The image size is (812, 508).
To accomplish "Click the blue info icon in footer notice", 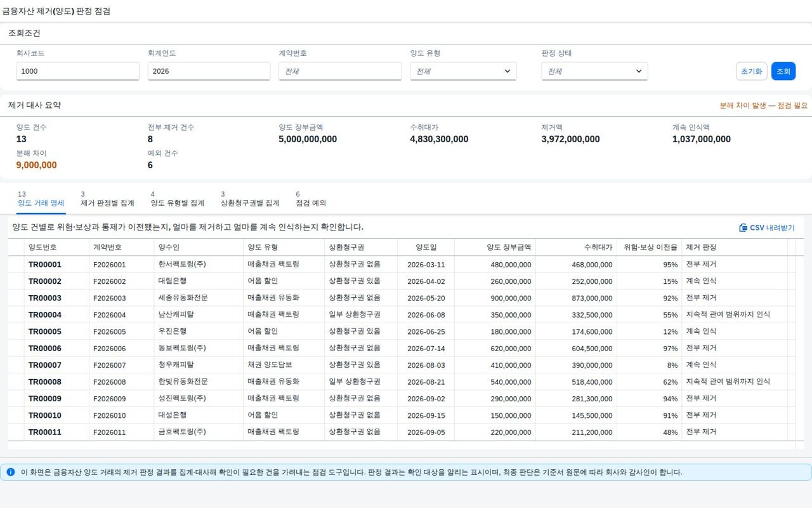I will (x=11, y=472).
